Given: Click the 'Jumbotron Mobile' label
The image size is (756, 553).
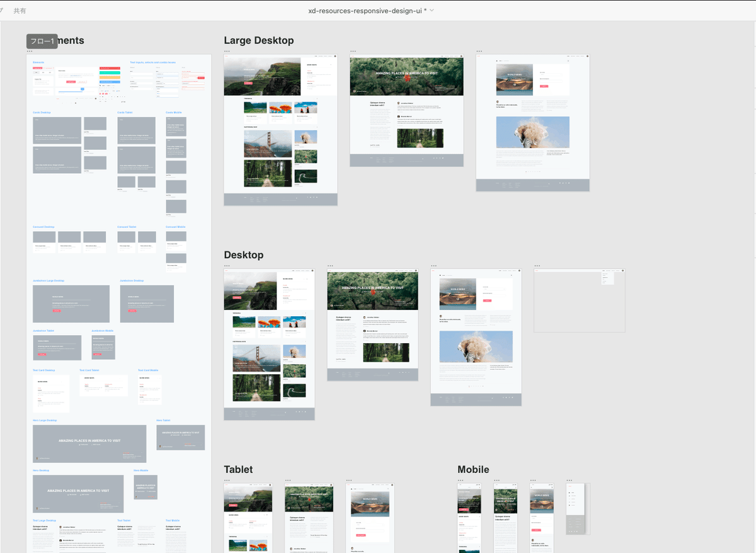Looking at the screenshot, I should pos(103,330).
